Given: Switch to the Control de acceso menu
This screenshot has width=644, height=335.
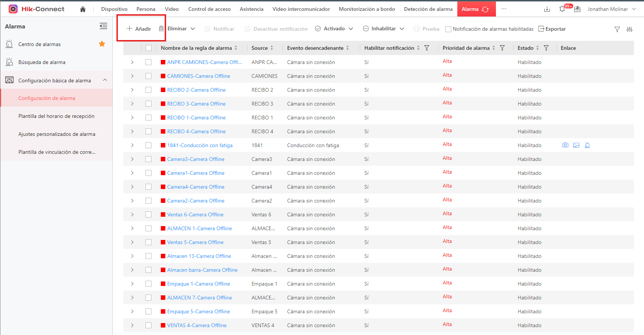Looking at the screenshot, I should tap(210, 9).
